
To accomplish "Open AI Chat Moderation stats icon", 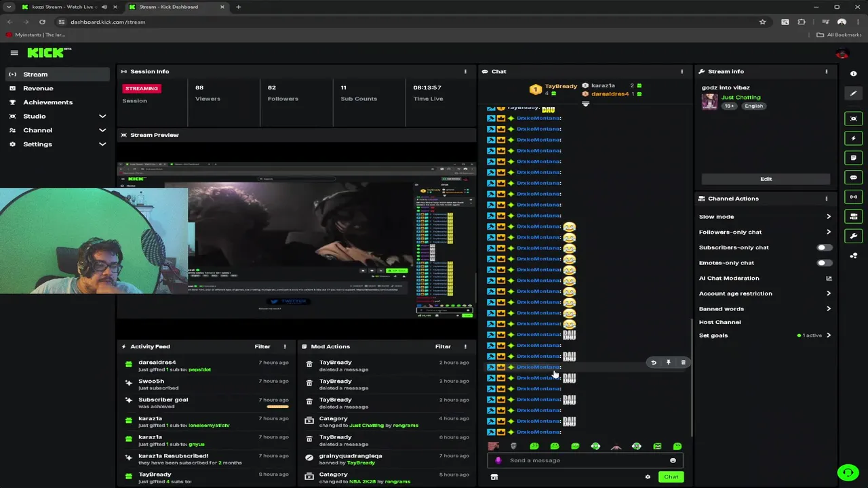I will tap(829, 279).
